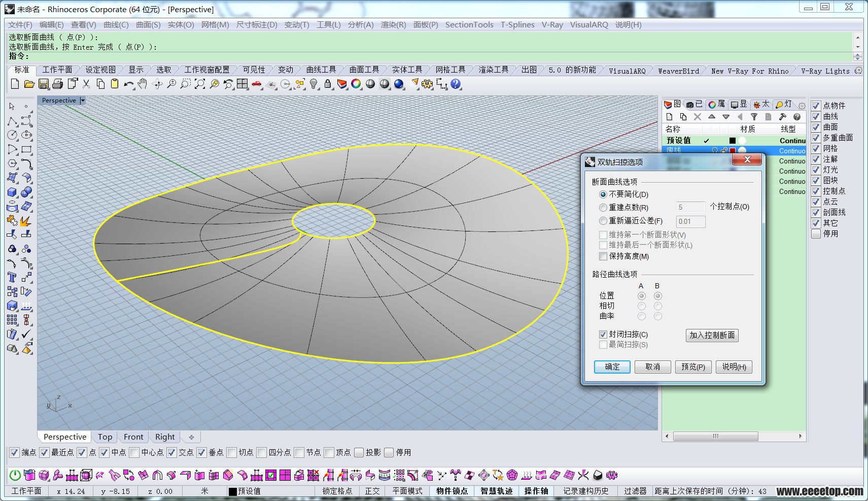Select the text object T tool

[x=12, y=277]
